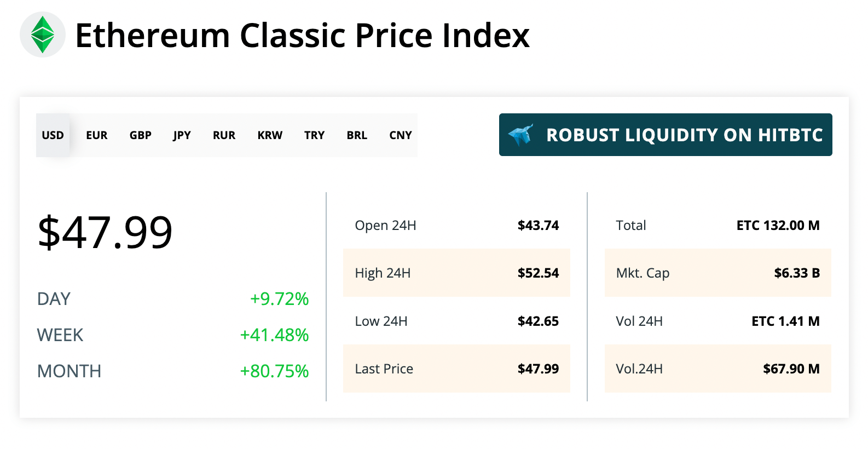View prices in CNY
The image size is (868, 449).
tap(400, 135)
